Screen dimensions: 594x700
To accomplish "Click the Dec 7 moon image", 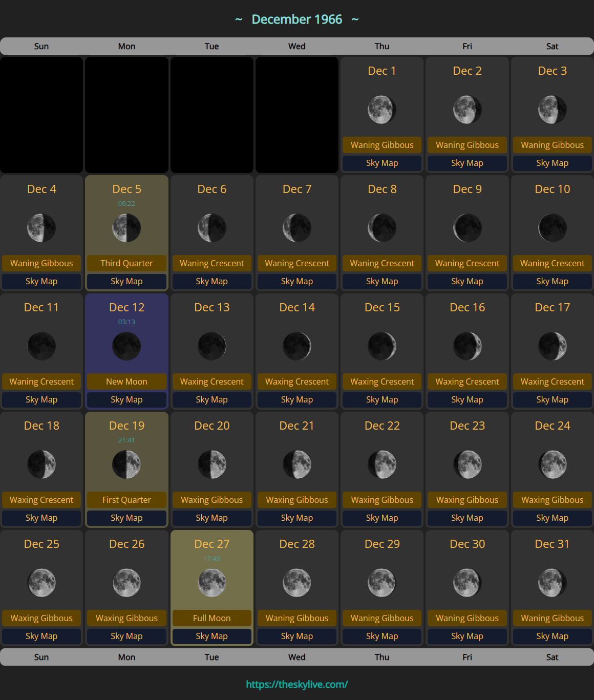I will [x=297, y=228].
